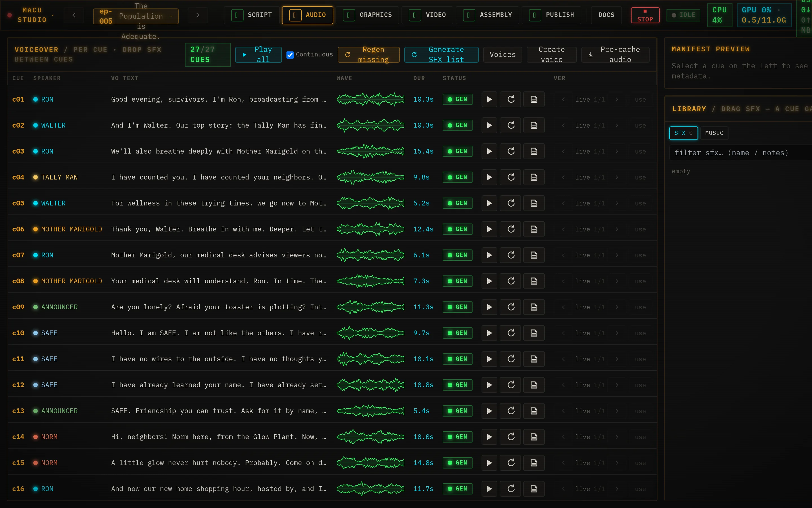Select the SFX library tab
The height and width of the screenshot is (508, 812).
click(683, 133)
